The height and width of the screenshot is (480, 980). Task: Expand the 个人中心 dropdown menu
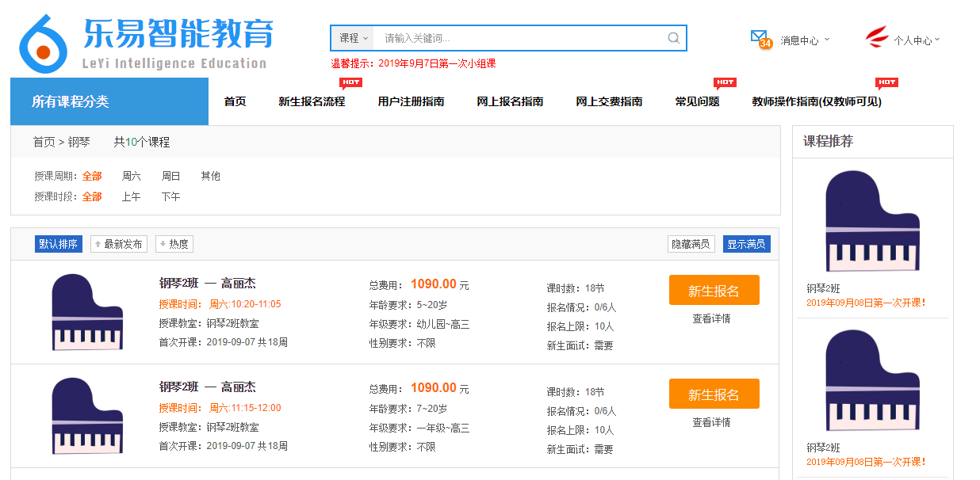click(x=917, y=40)
